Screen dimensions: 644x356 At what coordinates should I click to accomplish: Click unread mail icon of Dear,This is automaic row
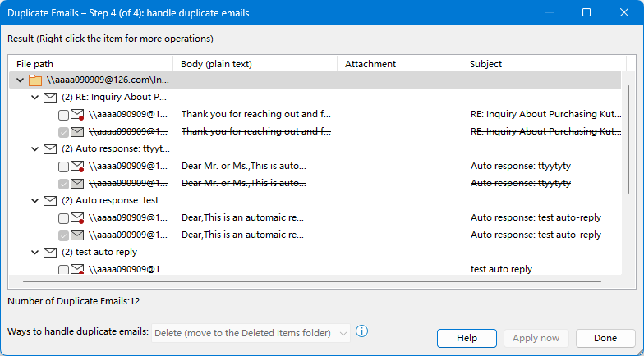click(77, 218)
